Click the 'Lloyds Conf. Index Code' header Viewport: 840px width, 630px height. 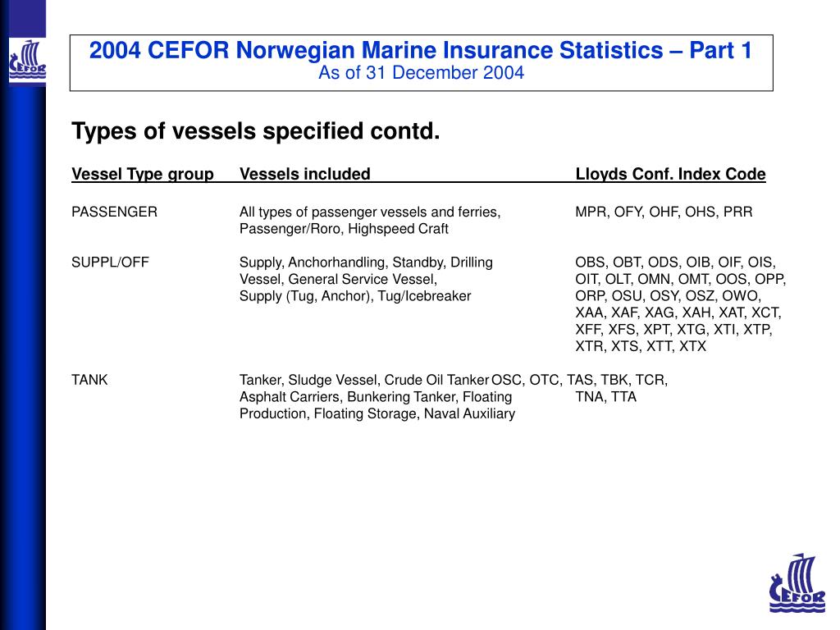click(x=671, y=174)
